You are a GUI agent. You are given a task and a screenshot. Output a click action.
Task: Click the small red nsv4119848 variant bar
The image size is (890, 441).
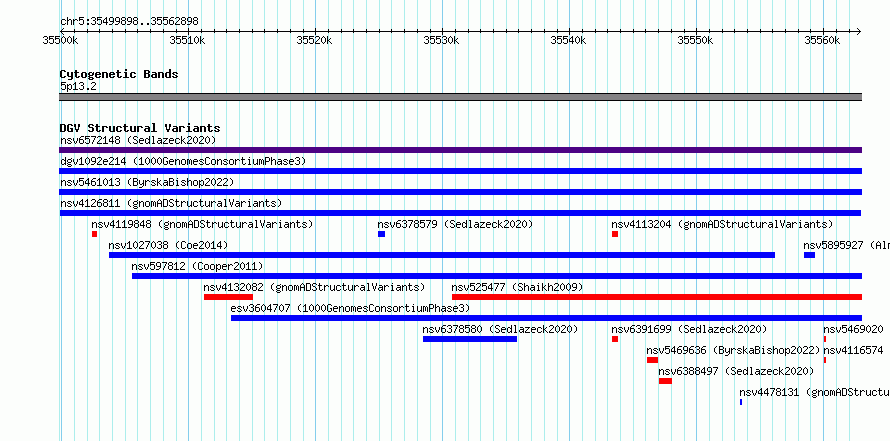pos(94,234)
